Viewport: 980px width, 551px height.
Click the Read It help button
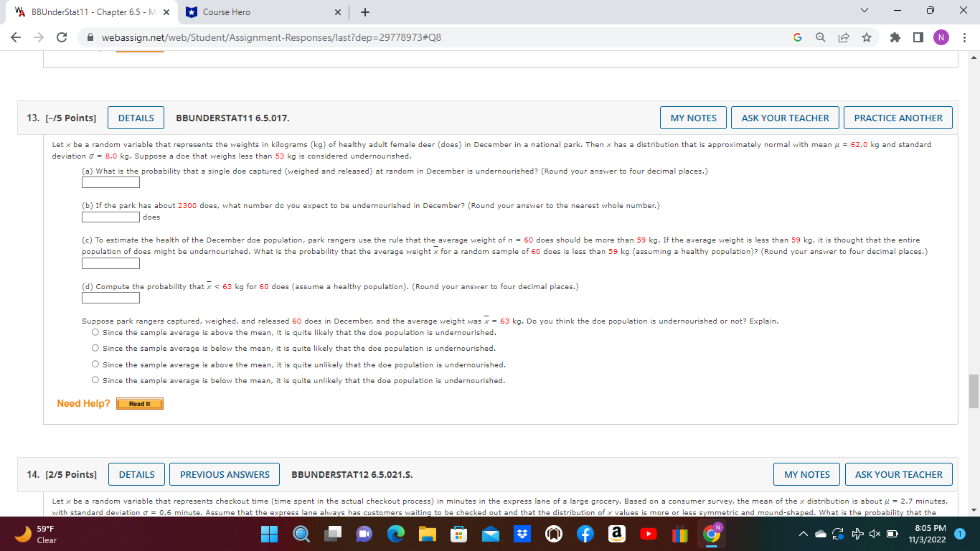pyautogui.click(x=139, y=403)
